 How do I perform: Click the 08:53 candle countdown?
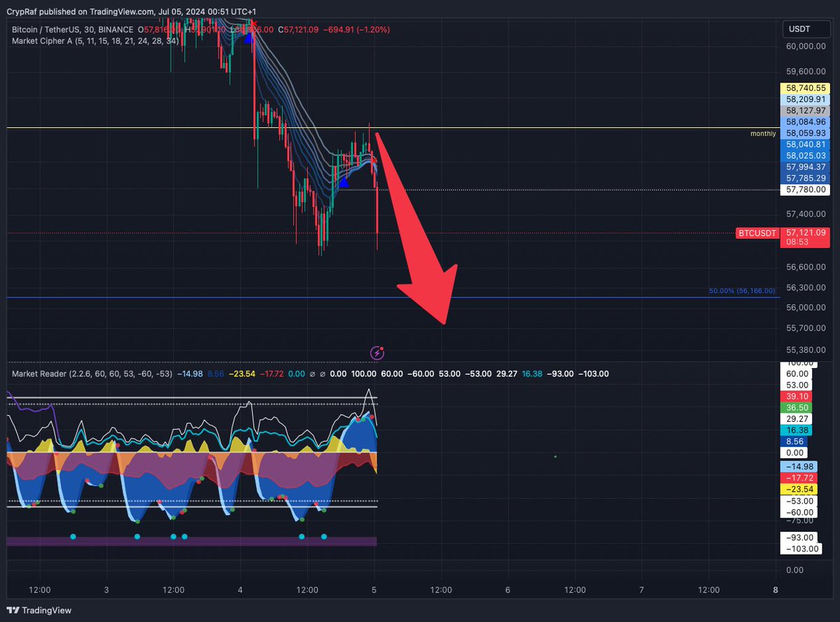(797, 241)
